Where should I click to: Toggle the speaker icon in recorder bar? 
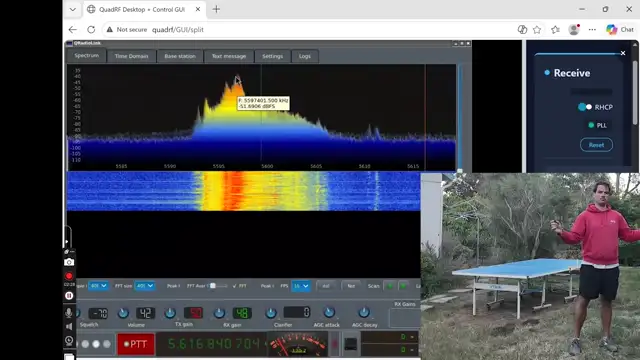click(x=69, y=327)
